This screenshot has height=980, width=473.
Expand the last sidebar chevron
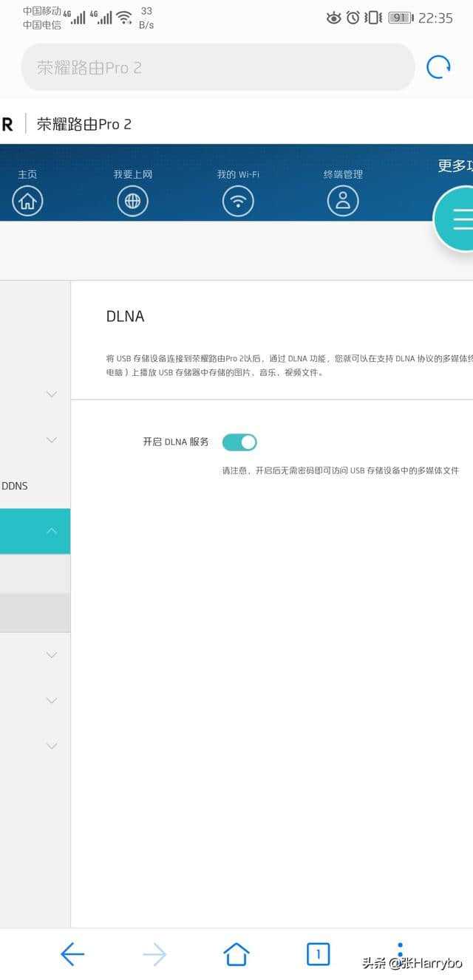point(52,746)
